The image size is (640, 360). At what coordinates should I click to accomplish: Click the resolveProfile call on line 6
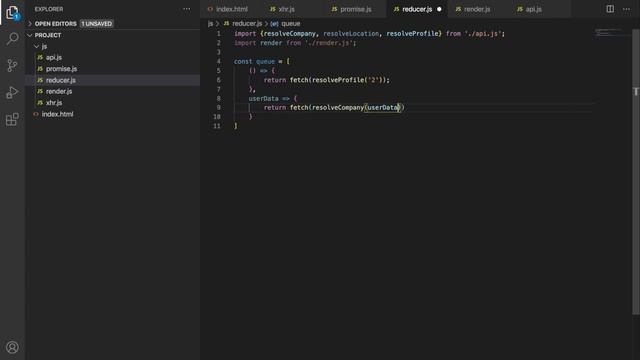(338, 80)
